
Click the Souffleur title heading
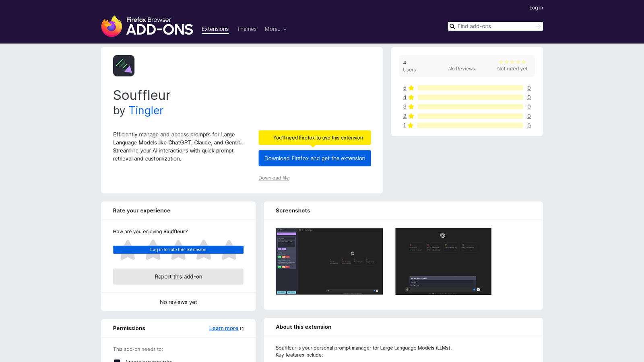142,95
